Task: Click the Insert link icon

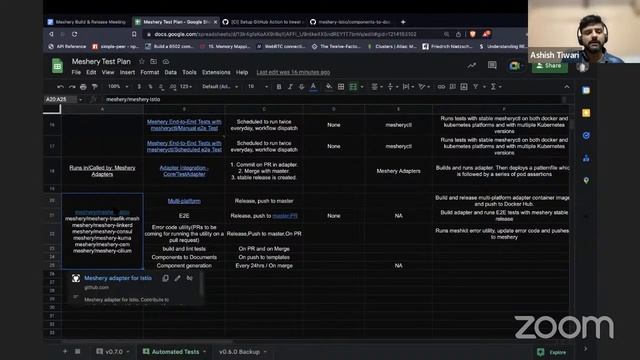Action: (x=441, y=87)
